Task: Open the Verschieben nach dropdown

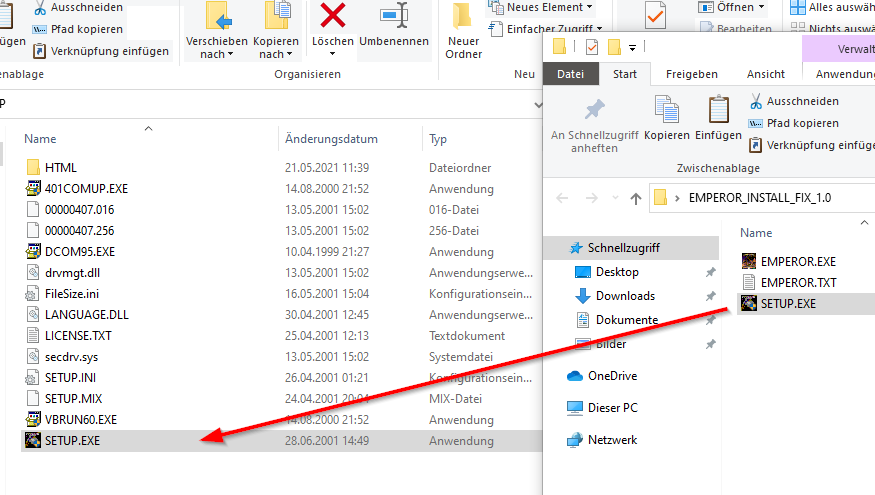Action: (x=217, y=47)
